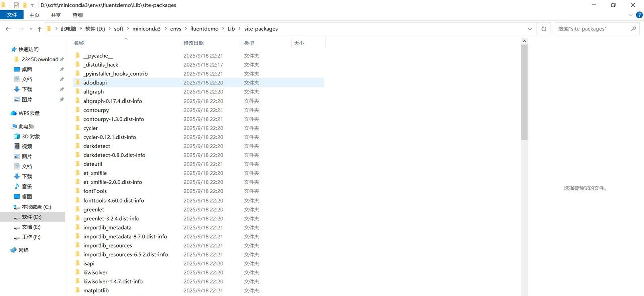Sort by 修改日期 column header
Screen dimensions: 644x296
coord(194,43)
